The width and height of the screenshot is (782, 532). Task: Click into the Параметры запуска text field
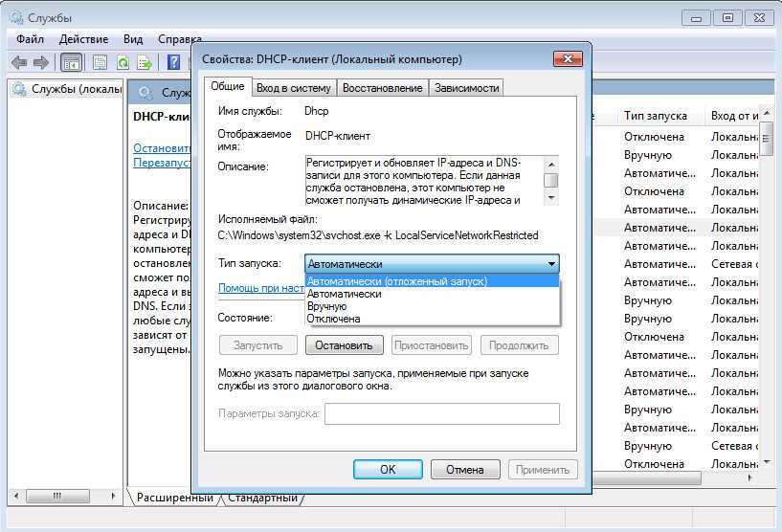tap(441, 413)
